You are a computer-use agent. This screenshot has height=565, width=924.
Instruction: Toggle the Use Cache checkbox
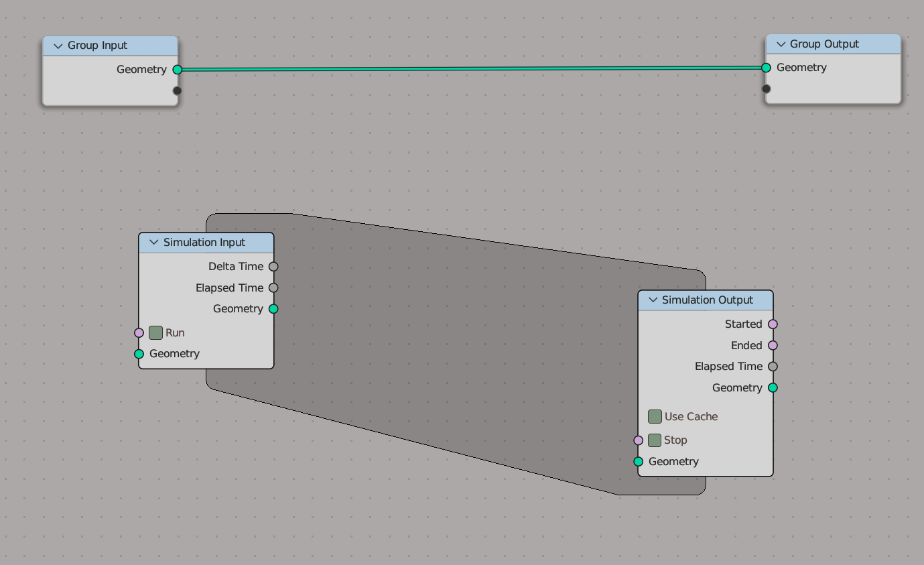655,417
